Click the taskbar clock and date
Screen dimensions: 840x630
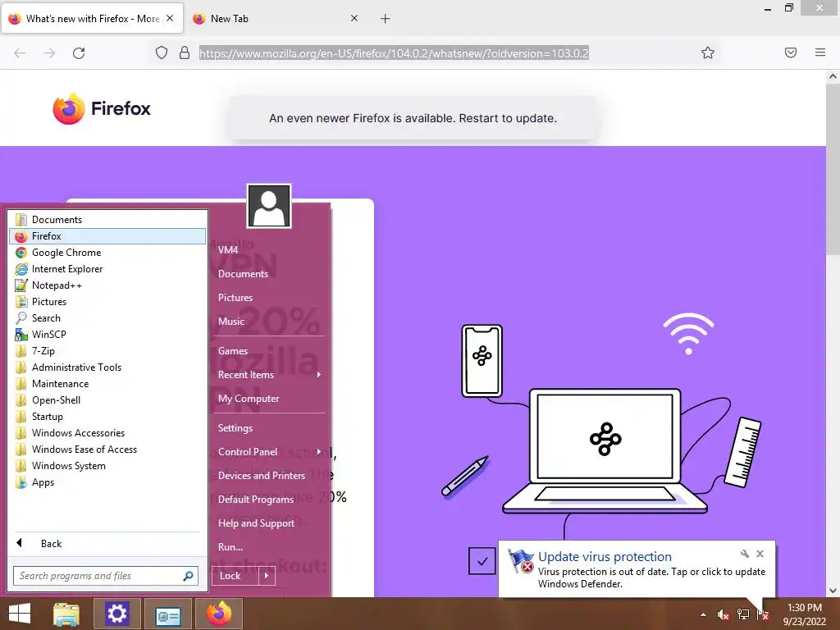pos(804,614)
